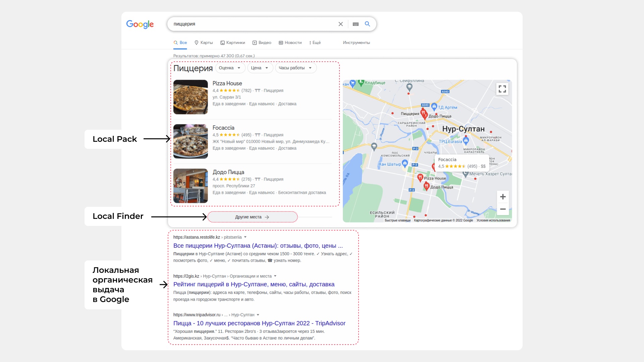
Task: Click the Pizza House map pin
Action: [x=420, y=177]
